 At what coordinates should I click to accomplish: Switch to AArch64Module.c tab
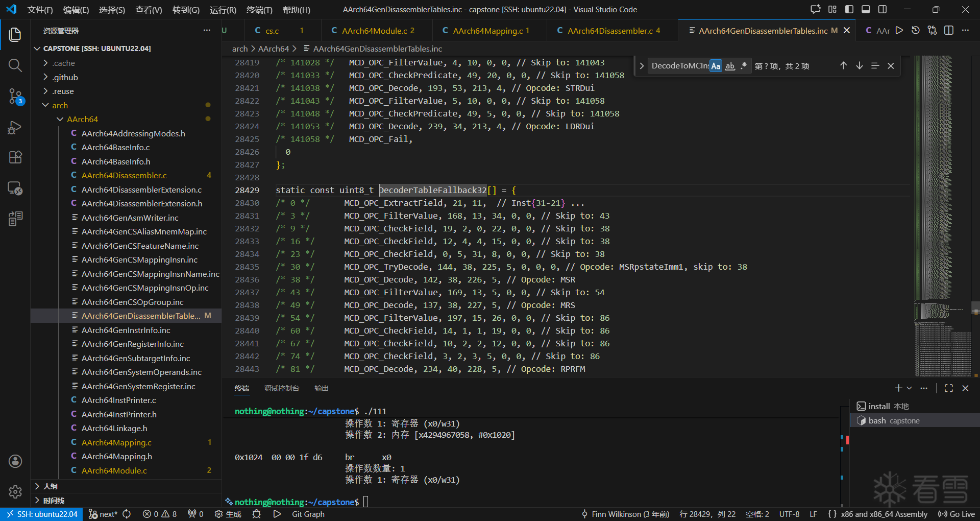(x=377, y=31)
